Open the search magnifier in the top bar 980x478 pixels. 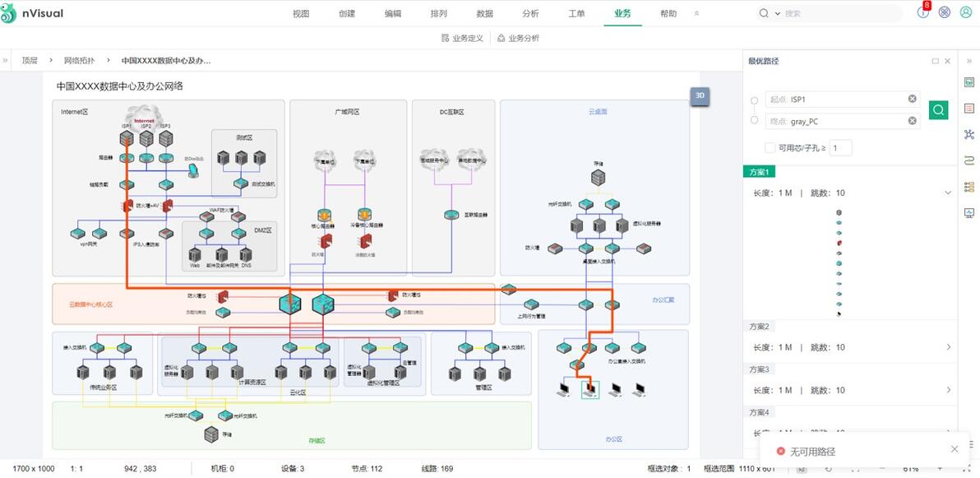click(763, 13)
